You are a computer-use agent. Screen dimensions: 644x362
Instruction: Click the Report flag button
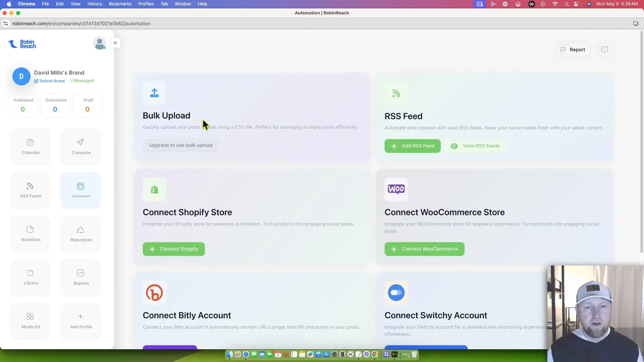573,50
